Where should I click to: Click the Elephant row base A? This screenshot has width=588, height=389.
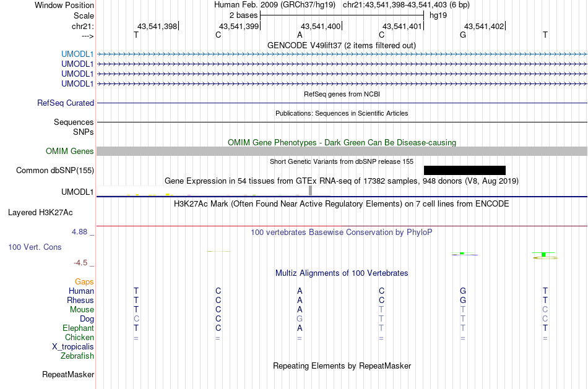(x=300, y=328)
